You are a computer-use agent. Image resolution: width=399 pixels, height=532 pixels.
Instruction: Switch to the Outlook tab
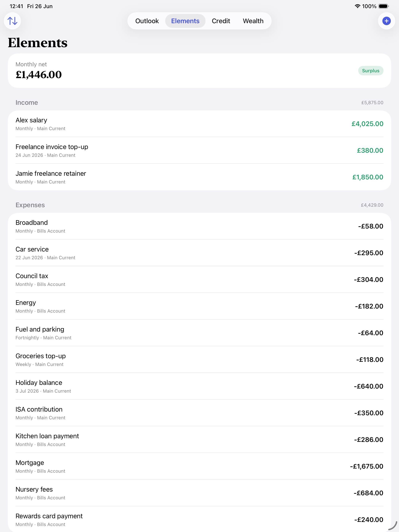[x=147, y=21]
